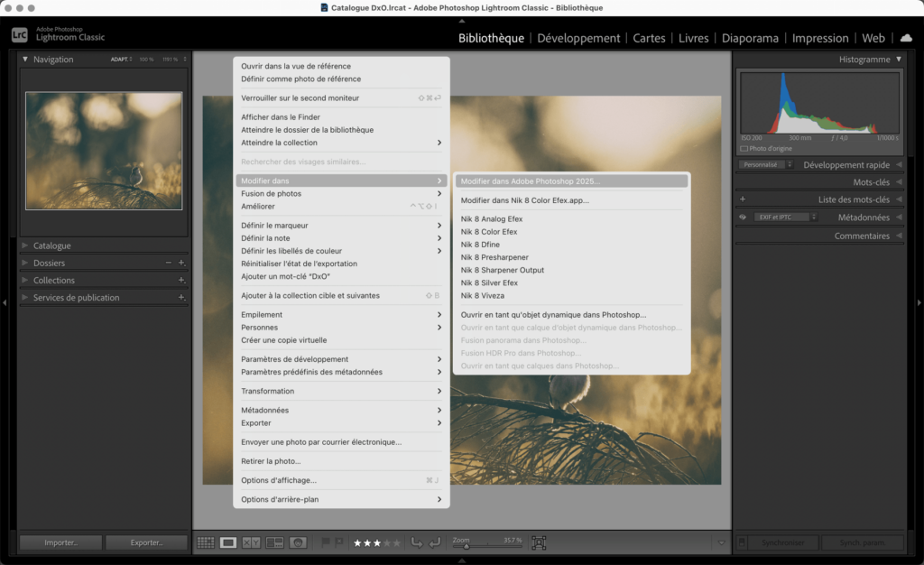Viewport: 924px width, 565px height.
Task: Hide the left panel with side arrow
Action: point(5,302)
